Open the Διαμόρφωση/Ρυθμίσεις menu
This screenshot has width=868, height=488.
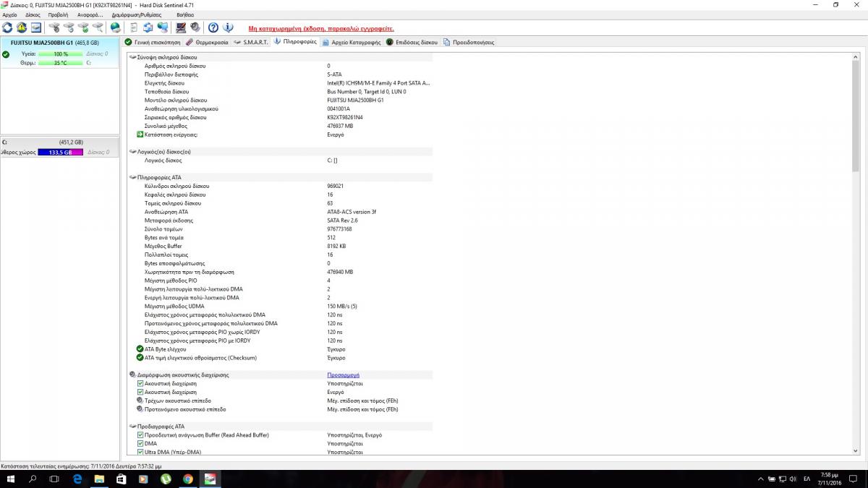coord(137,14)
